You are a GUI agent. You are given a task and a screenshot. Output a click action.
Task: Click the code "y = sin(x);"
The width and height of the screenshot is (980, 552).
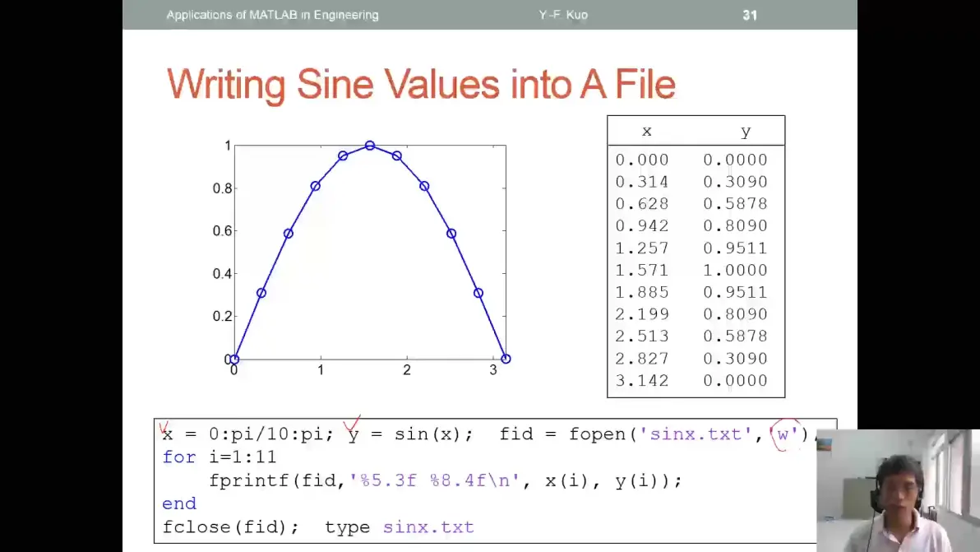(x=410, y=434)
